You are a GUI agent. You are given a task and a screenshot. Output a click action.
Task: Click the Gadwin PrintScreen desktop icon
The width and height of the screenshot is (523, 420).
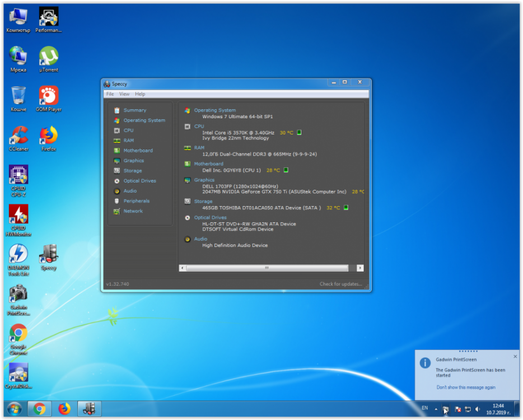point(18,300)
